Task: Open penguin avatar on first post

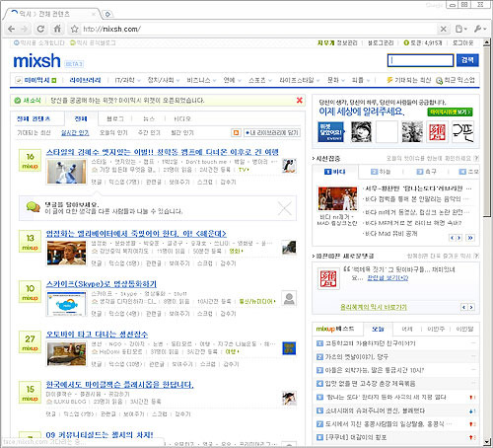Action: [x=289, y=166]
